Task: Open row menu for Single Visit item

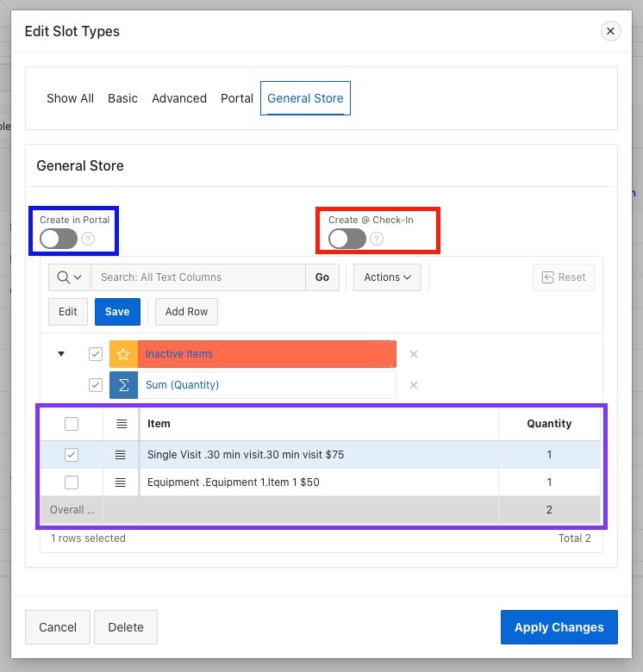Action: click(x=121, y=455)
